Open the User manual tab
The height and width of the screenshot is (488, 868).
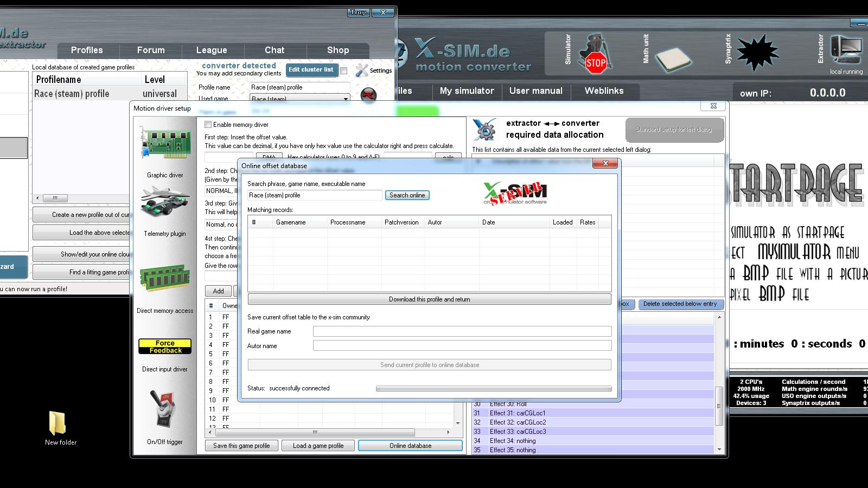point(535,91)
